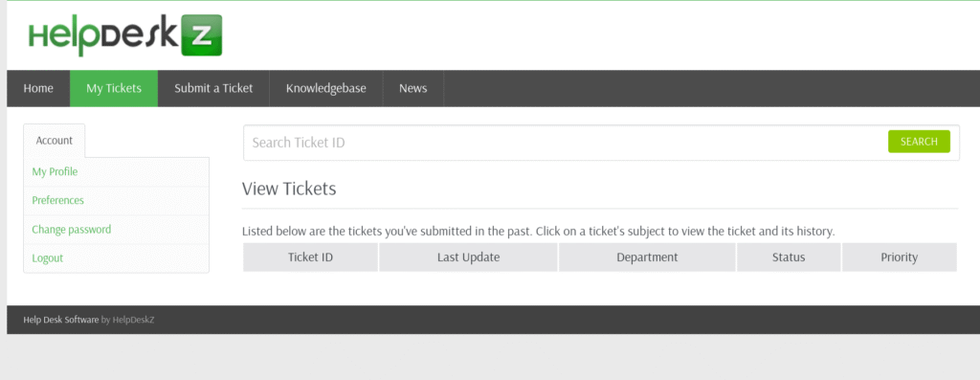This screenshot has width=980, height=380.
Task: Open My Profile link
Action: coord(55,171)
